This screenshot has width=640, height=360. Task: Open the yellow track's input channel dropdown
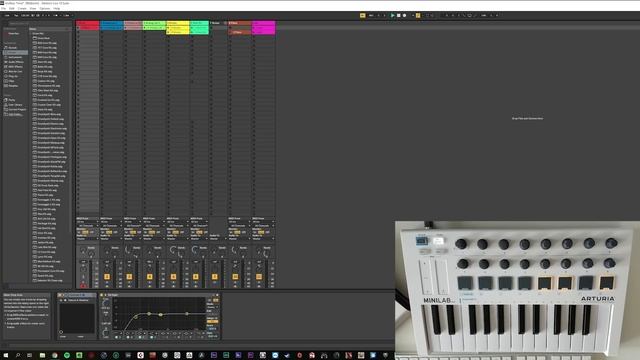177,225
